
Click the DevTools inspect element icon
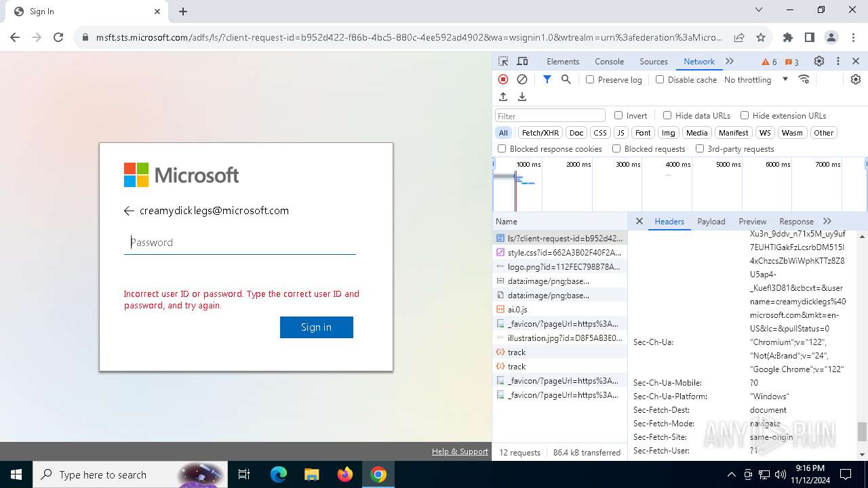(x=503, y=61)
